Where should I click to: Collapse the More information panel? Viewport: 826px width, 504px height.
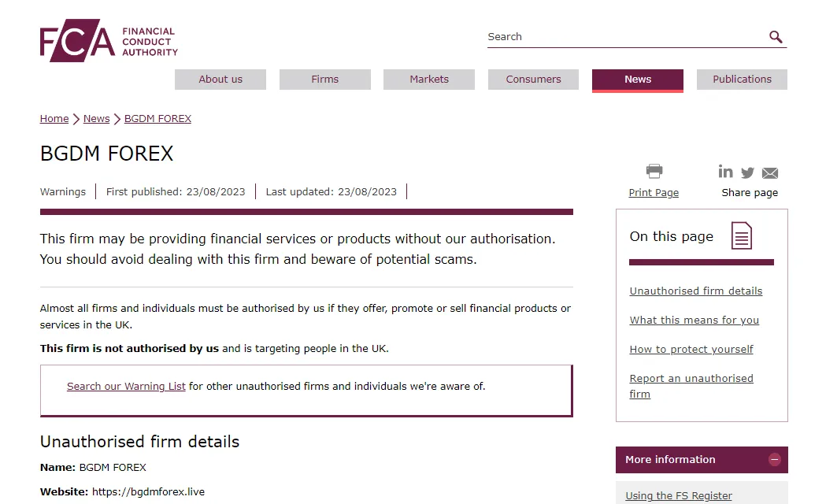click(774, 459)
